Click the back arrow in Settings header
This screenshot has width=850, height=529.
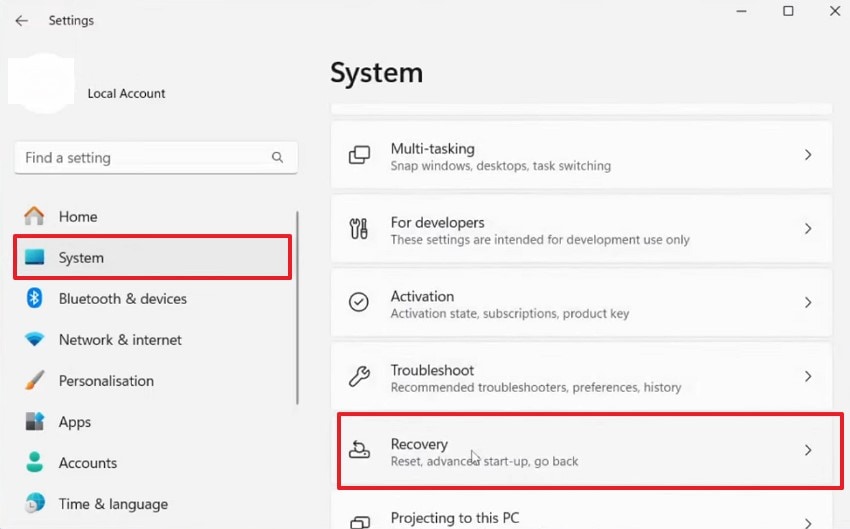(x=22, y=20)
